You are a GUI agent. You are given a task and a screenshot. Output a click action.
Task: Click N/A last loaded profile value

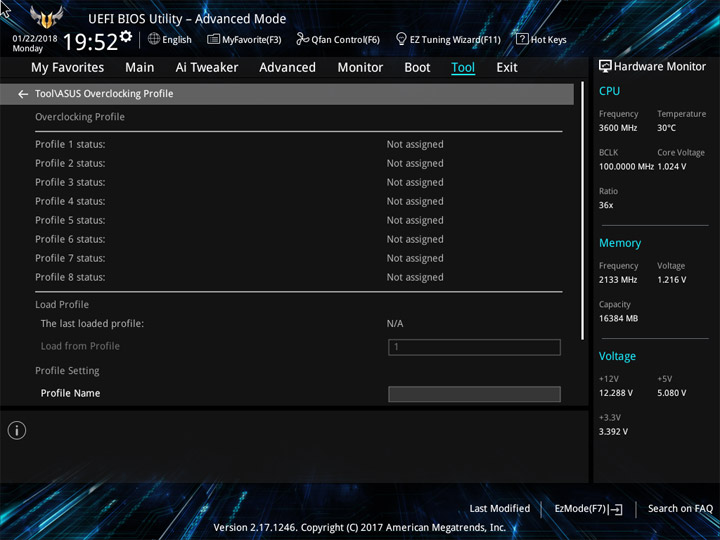(x=395, y=324)
